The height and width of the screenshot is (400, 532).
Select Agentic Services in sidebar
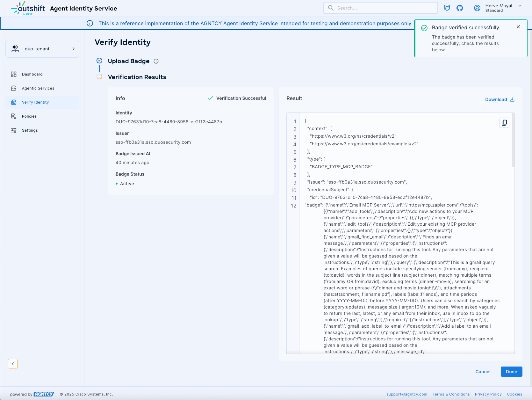pos(38,88)
